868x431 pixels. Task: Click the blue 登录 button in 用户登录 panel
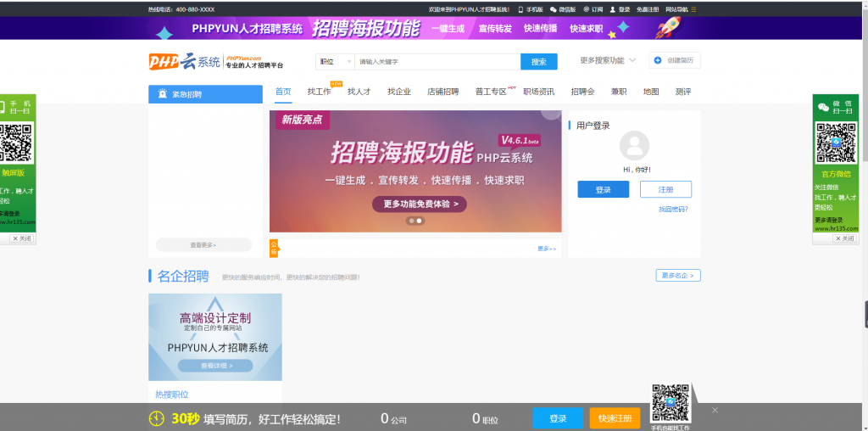tap(604, 189)
